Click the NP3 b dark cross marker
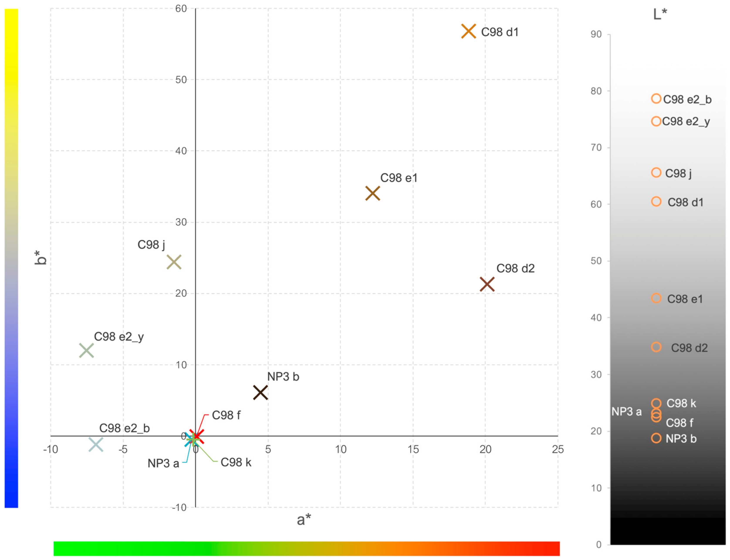 tap(260, 392)
